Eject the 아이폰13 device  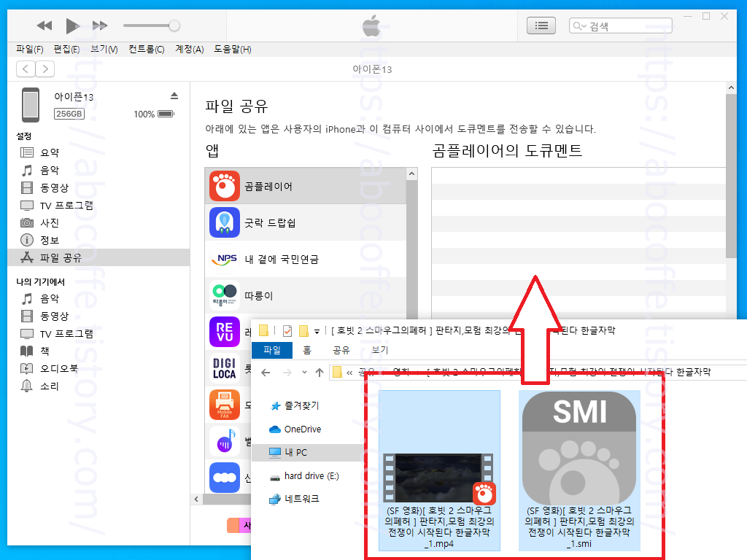[174, 96]
